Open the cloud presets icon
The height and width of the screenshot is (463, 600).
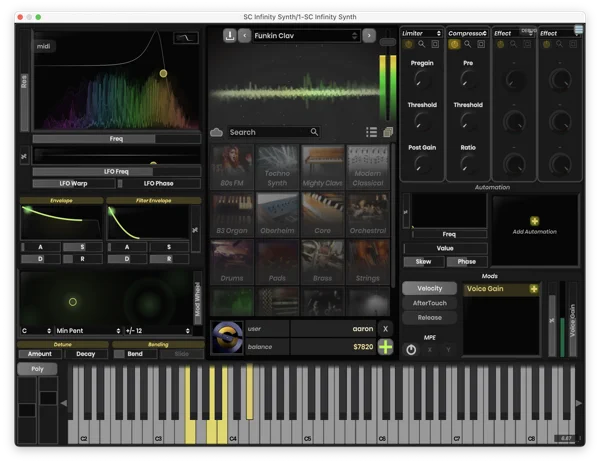pyautogui.click(x=217, y=132)
